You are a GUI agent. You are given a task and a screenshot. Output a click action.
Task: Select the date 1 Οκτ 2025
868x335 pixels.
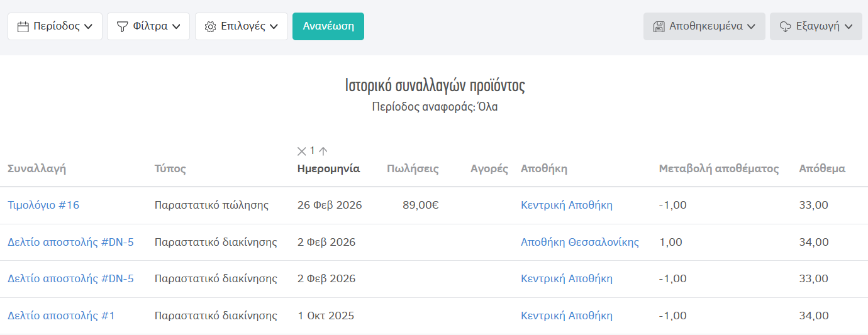tap(326, 316)
